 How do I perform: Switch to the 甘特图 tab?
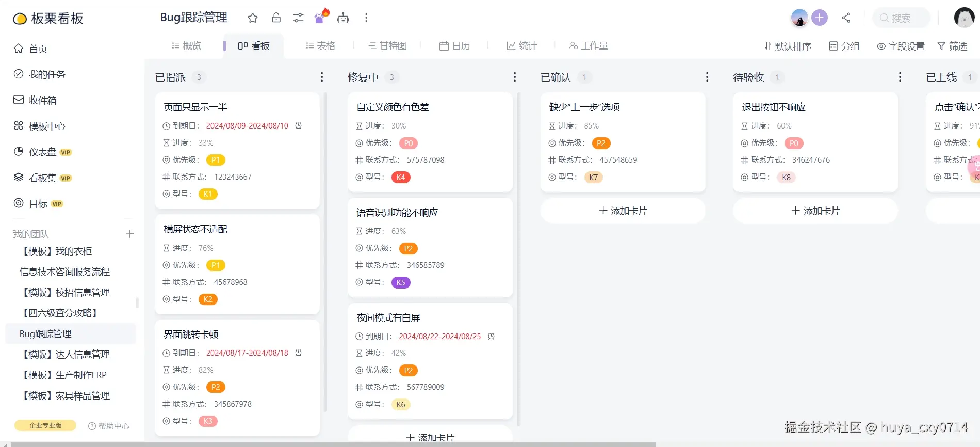click(387, 46)
